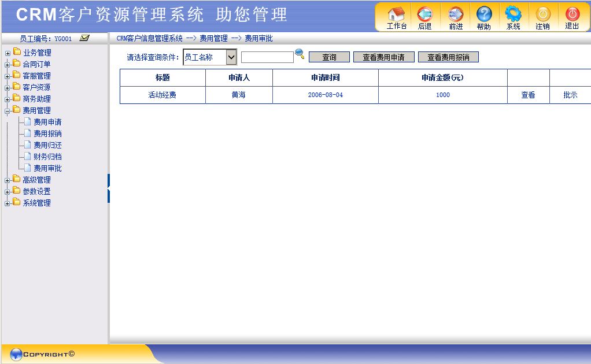Click the 查看费用报销 button
The width and height of the screenshot is (591, 364).
[x=448, y=57]
